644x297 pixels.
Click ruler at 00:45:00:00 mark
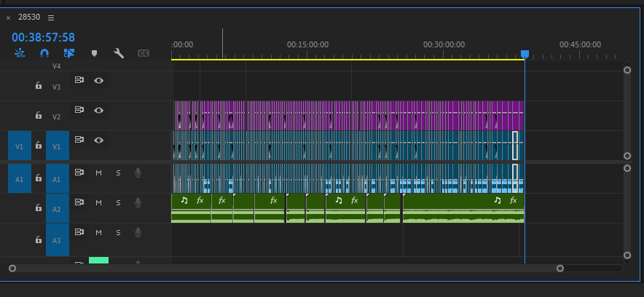(580, 44)
